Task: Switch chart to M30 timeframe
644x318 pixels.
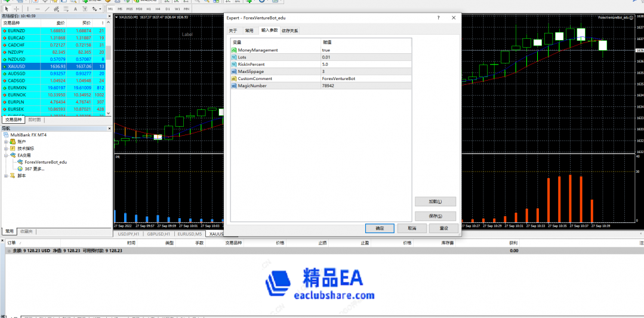Action: coord(139,8)
